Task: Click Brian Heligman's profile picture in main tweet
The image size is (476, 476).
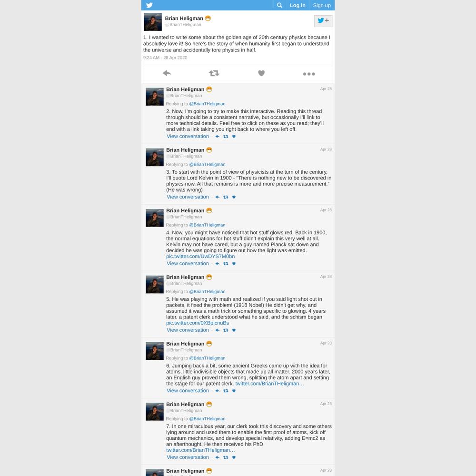Action: pos(153,22)
